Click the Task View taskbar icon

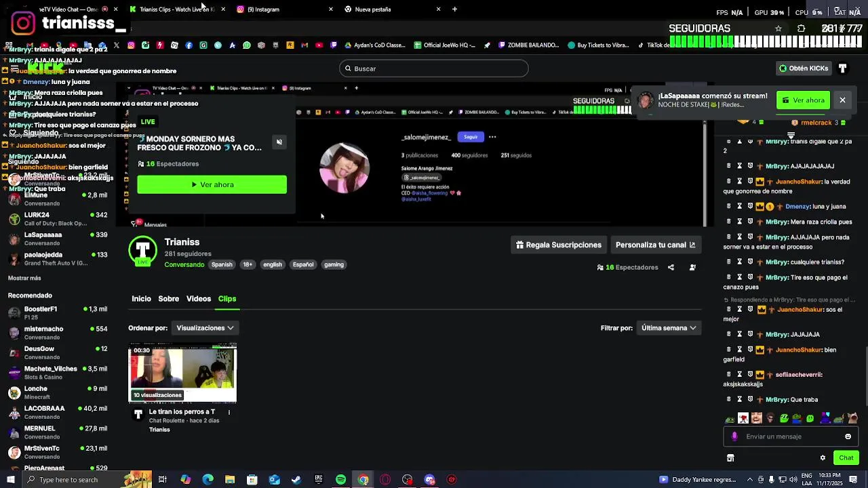(x=163, y=480)
